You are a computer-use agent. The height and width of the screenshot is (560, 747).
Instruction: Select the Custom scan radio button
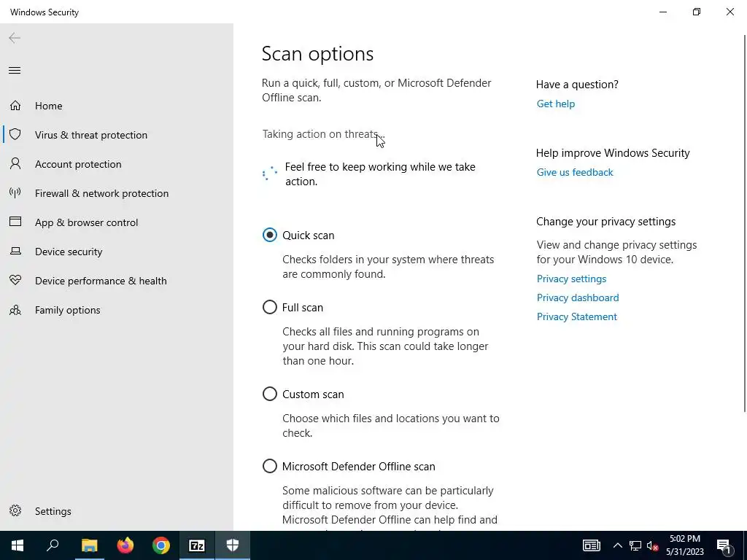click(270, 394)
